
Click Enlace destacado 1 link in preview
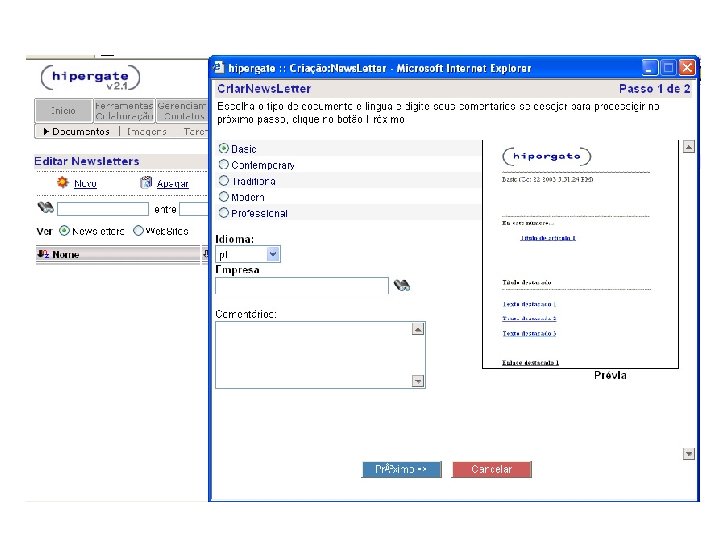(x=530, y=363)
